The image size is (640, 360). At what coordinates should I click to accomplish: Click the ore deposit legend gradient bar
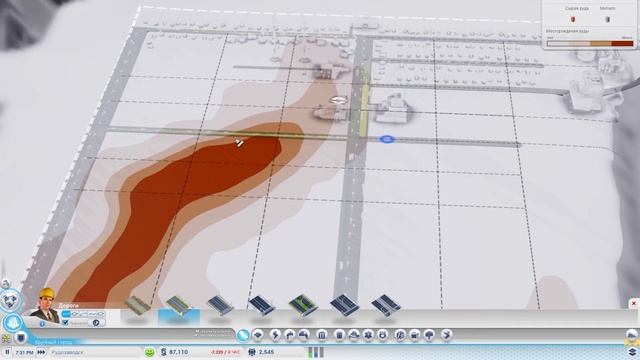point(590,43)
